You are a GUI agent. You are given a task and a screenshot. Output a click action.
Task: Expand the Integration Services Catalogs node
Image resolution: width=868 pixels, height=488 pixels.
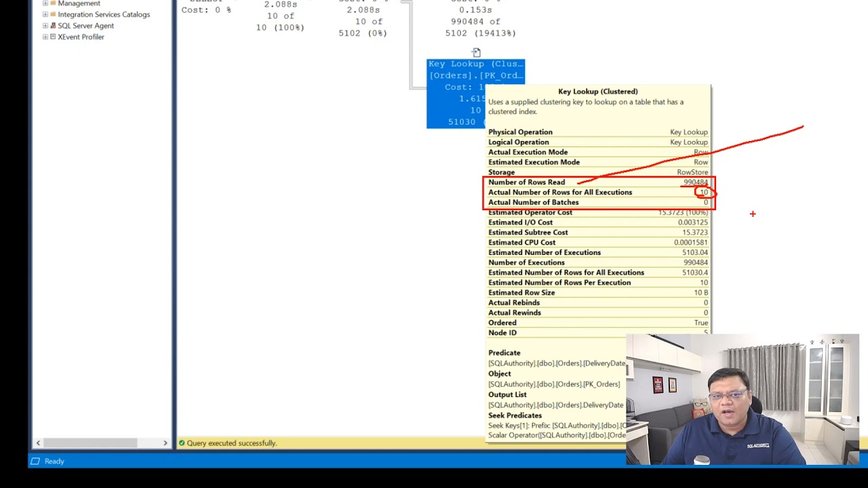pos(45,14)
